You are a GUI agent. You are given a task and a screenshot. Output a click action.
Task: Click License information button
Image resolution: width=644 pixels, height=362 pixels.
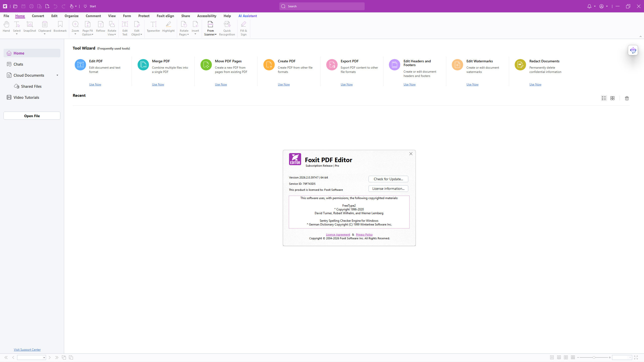(388, 189)
